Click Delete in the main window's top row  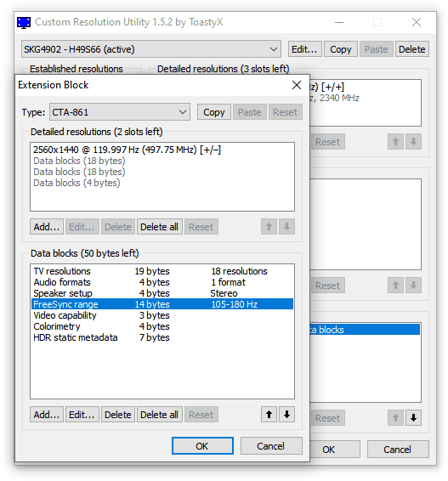(x=411, y=49)
